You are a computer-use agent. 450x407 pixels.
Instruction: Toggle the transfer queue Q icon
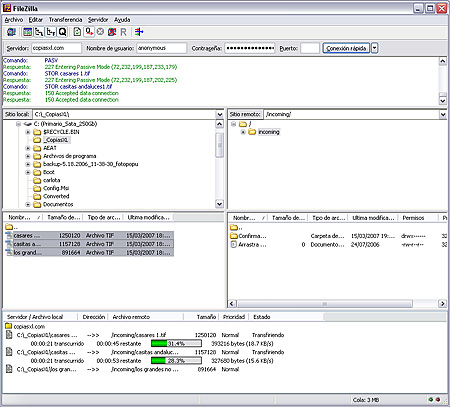point(62,32)
